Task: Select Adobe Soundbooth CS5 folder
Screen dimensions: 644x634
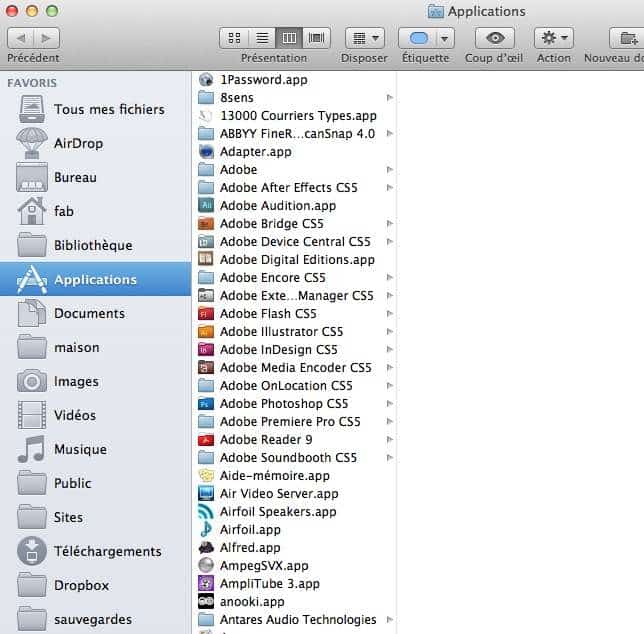Action: (x=294, y=457)
